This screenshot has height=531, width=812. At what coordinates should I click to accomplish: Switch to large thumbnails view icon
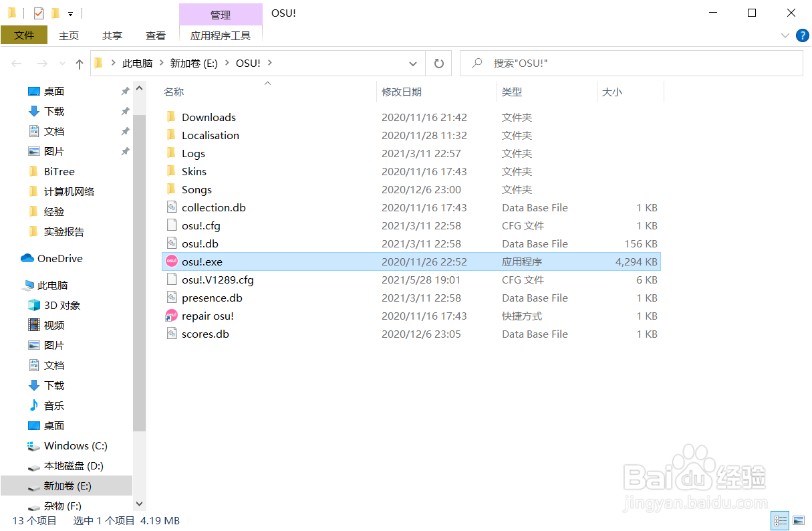click(798, 520)
